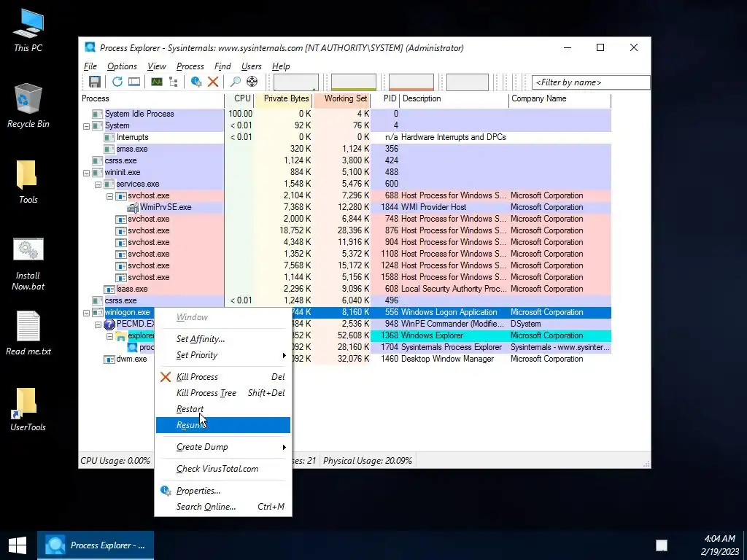Collapse the winlogon.exe tree node
The width and height of the screenshot is (747, 560).
coord(86,313)
